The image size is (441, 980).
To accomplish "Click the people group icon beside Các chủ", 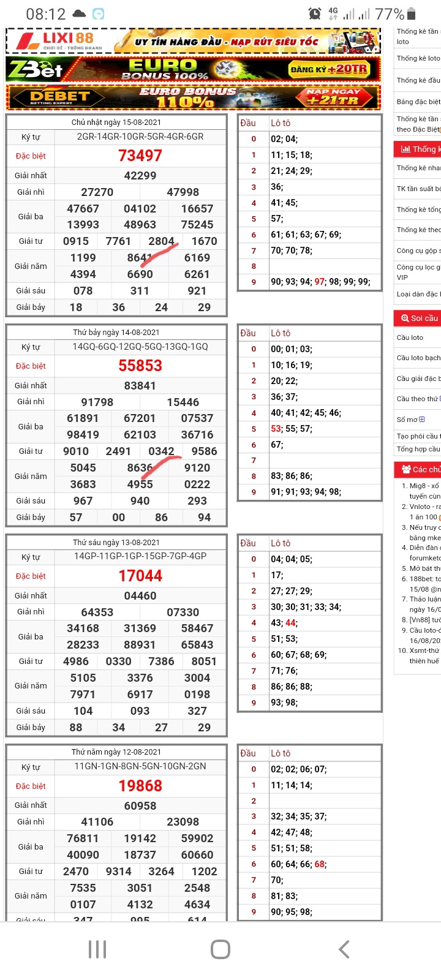I will coord(406,469).
